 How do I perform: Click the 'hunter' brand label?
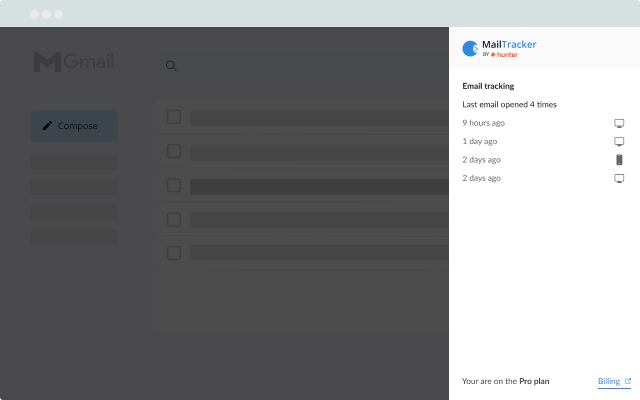click(504, 55)
